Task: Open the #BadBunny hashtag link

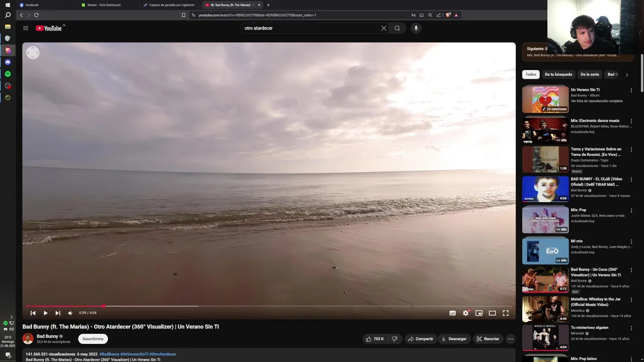Action: (x=109, y=354)
